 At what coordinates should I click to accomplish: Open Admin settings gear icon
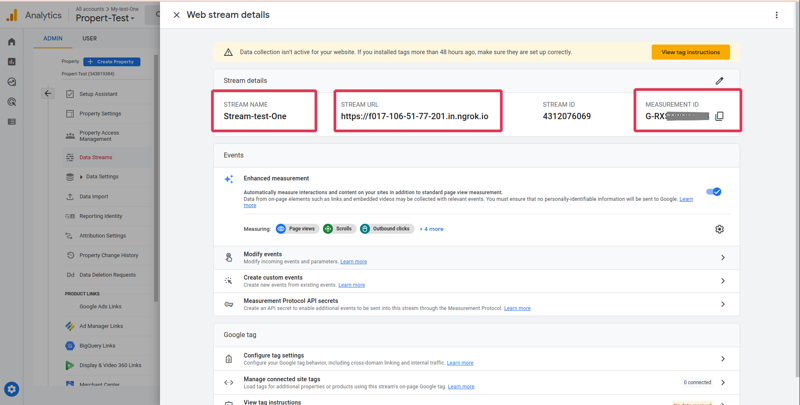(x=12, y=390)
